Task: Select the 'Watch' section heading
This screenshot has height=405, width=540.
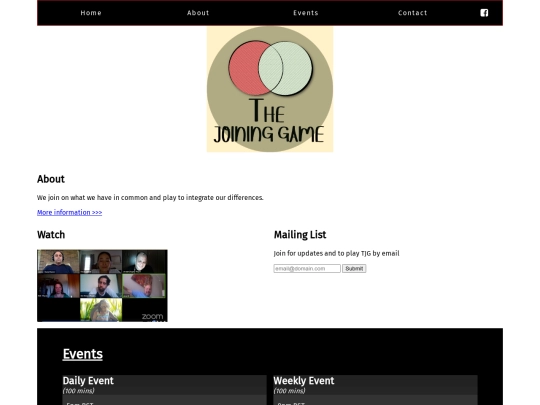Action: 51,235
